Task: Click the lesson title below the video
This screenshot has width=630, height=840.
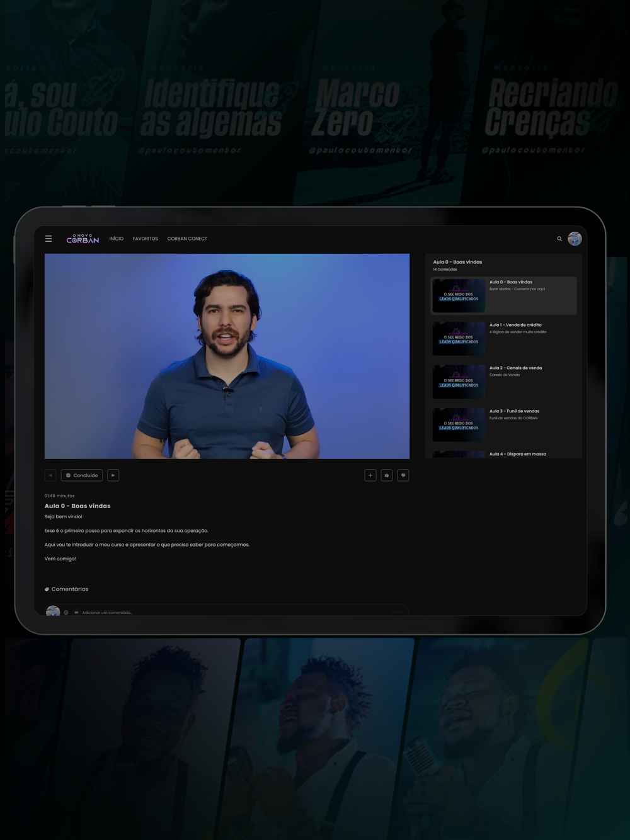Action: [x=77, y=506]
